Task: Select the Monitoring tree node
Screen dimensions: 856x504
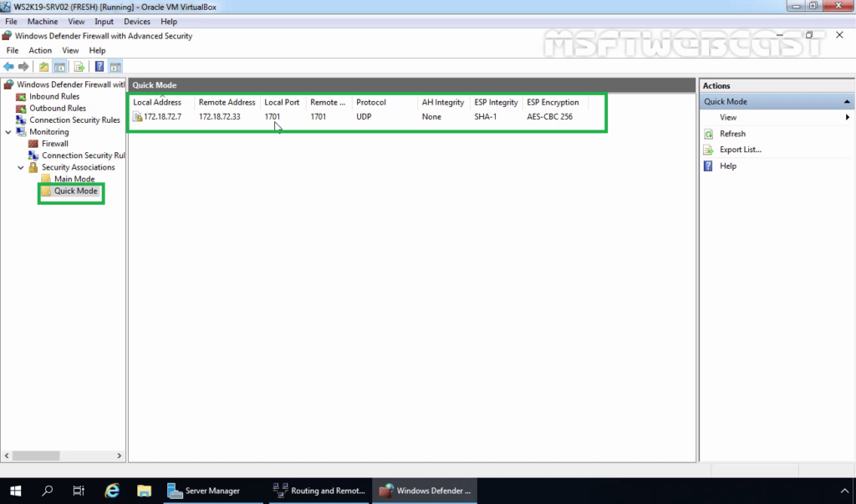Action: pos(49,132)
